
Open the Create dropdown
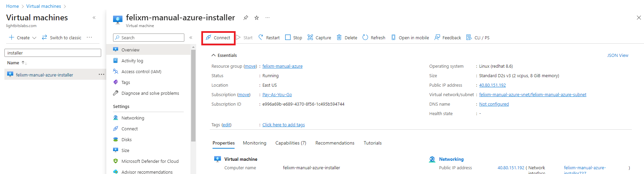(22, 38)
